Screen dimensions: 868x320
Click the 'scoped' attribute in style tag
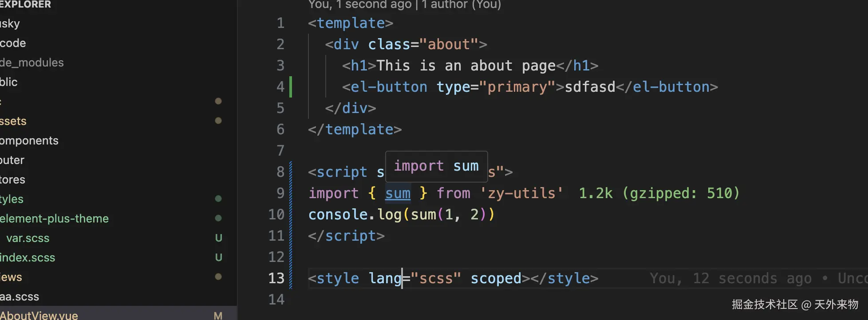496,278
